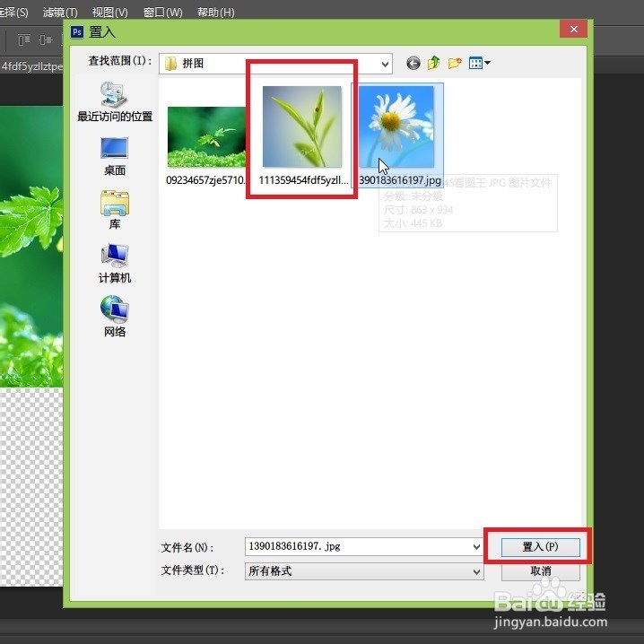The width and height of the screenshot is (644, 644).
Task: Click the align top edges icon in Photoshop options bar
Action: (x=24, y=39)
